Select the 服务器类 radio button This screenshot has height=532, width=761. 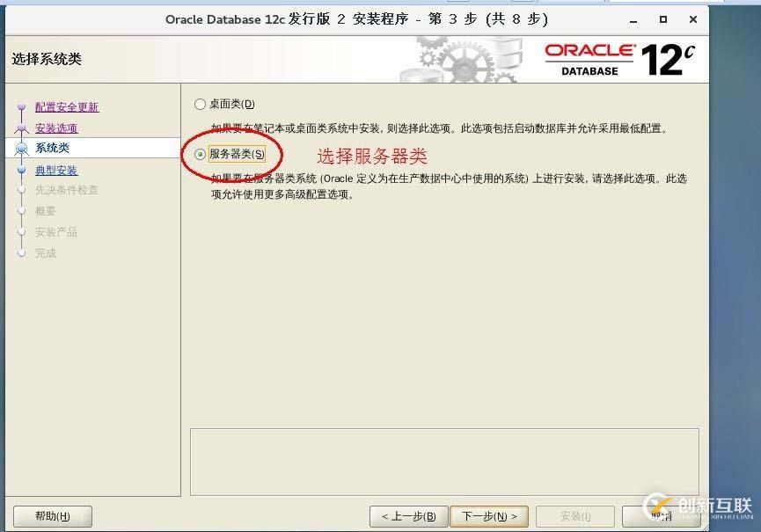click(x=201, y=153)
